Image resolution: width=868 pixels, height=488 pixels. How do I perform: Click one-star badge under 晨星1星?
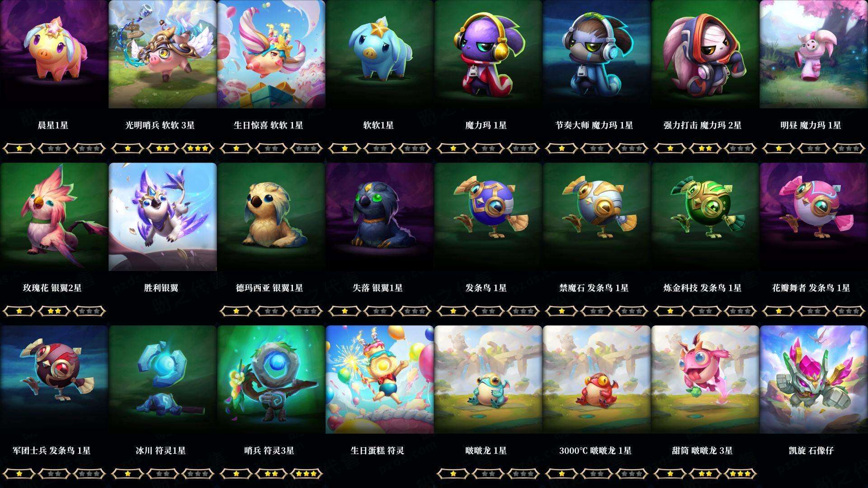[19, 148]
